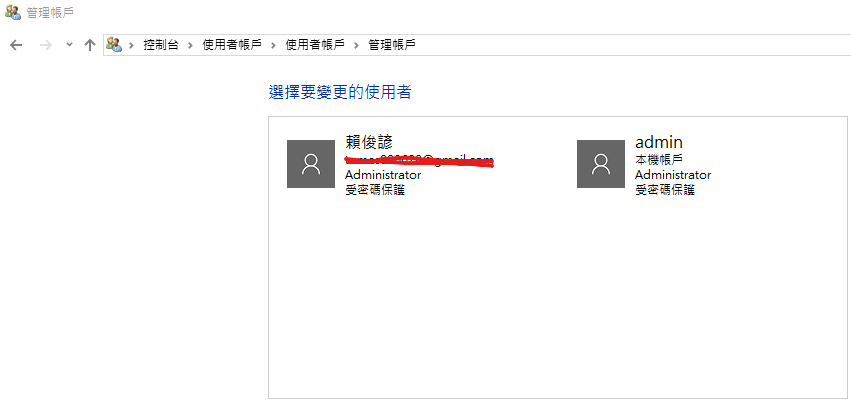The height and width of the screenshot is (401, 851).
Task: Click 本機帳戶 label under admin
Action: tap(659, 160)
